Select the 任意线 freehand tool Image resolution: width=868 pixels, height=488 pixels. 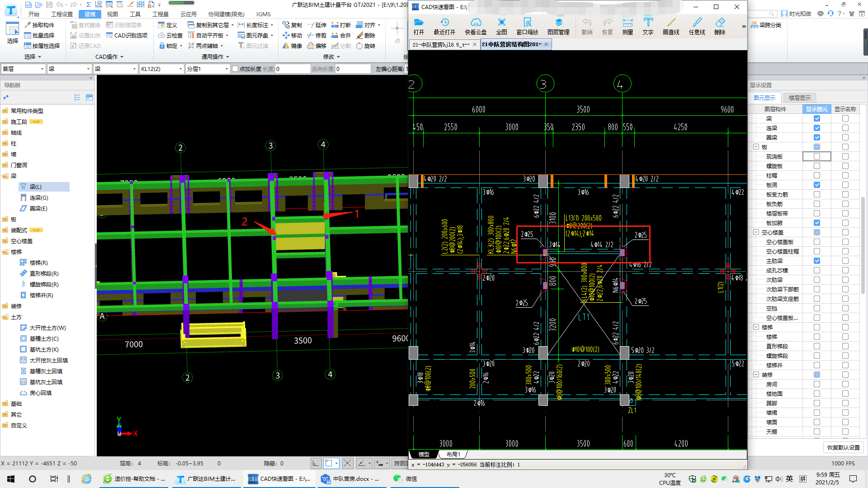click(x=697, y=26)
